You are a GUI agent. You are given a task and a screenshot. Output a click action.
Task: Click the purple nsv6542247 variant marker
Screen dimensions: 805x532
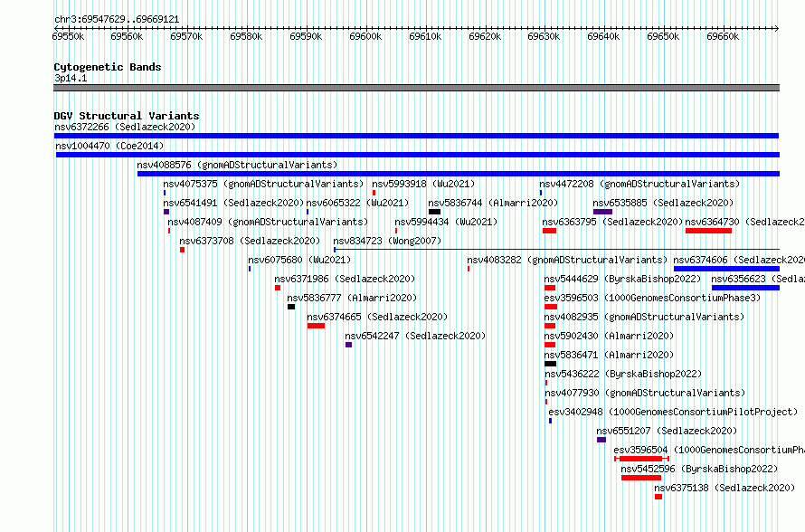tap(348, 345)
